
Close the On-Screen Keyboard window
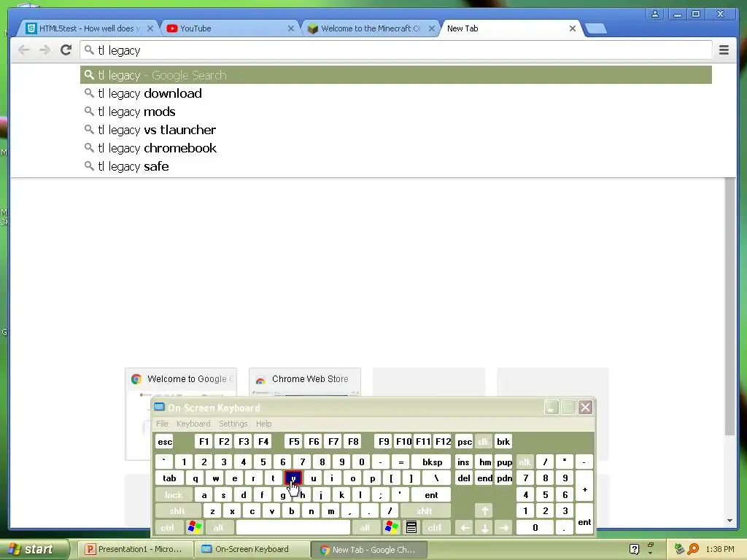pos(586,407)
